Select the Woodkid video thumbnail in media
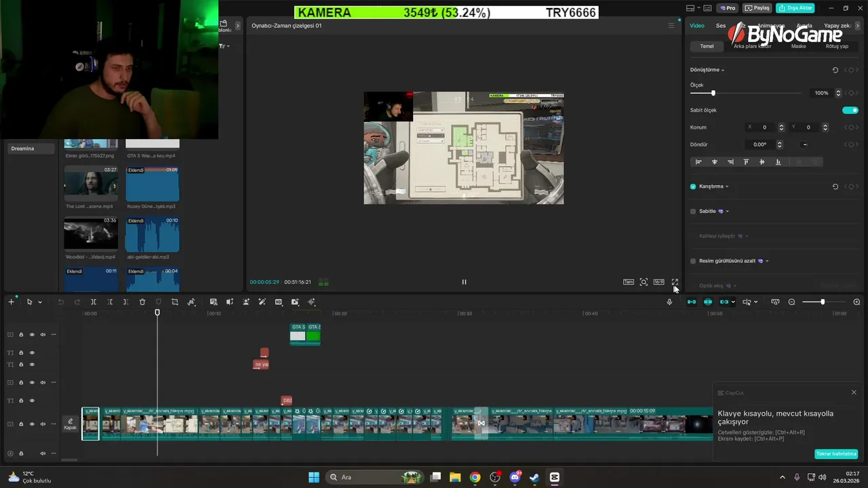 pyautogui.click(x=91, y=233)
